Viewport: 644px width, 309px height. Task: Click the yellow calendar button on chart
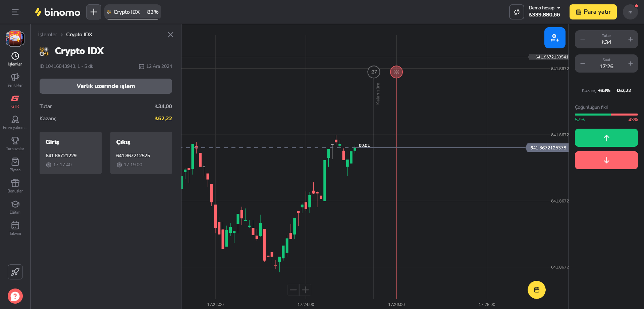pos(536,290)
